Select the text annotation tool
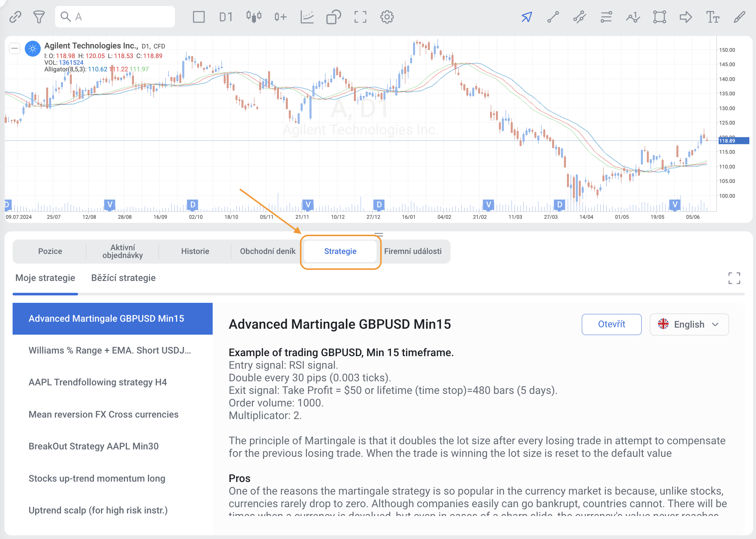 coord(712,17)
